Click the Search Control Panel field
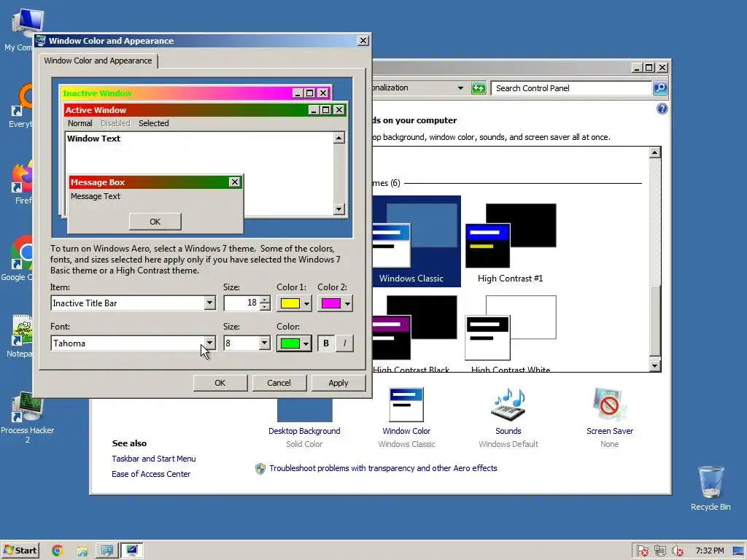 coord(572,88)
